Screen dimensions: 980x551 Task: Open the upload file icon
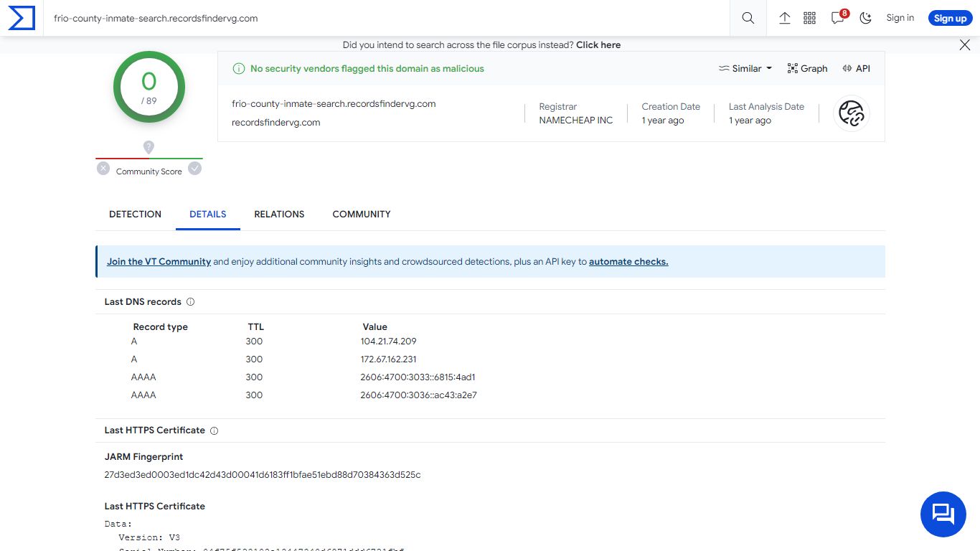pyautogui.click(x=785, y=18)
